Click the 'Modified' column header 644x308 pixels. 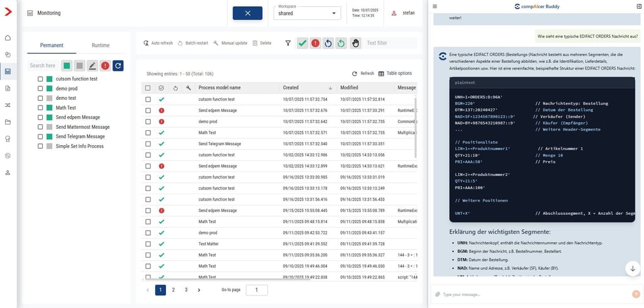pos(348,88)
